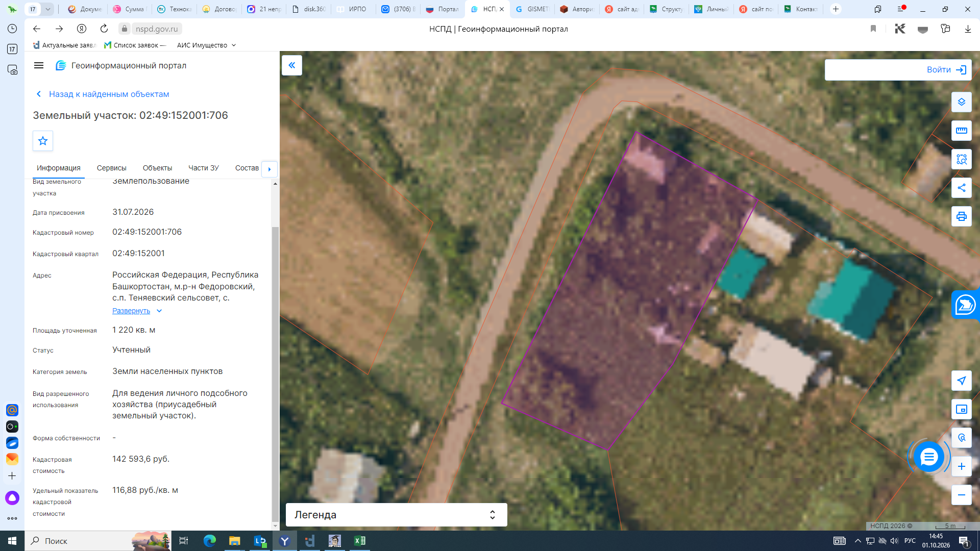Open Windows Start menu
980x551 pixels.
click(x=12, y=541)
